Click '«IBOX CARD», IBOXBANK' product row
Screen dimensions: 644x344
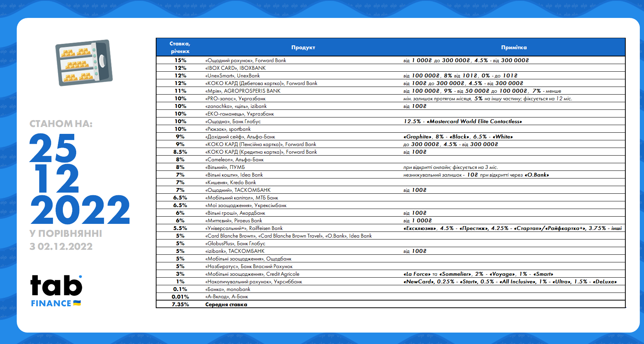click(x=235, y=68)
